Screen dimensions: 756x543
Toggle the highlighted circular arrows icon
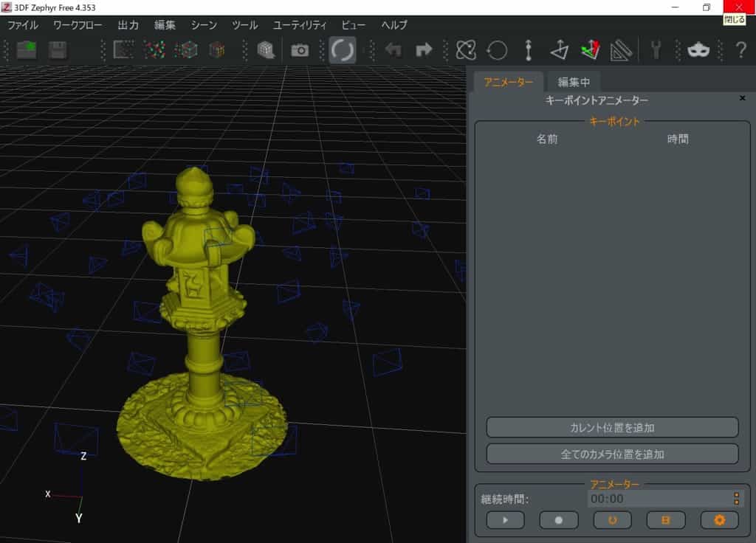[x=343, y=49]
